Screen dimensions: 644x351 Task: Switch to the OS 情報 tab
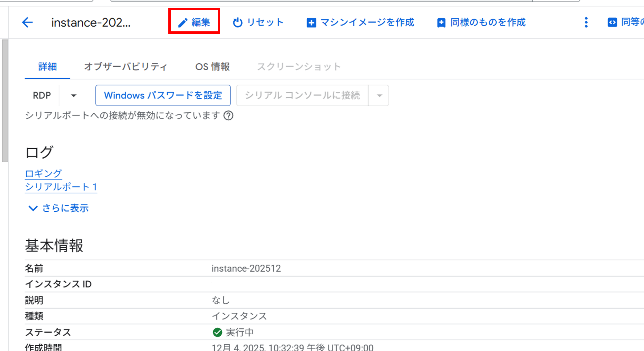(x=212, y=67)
